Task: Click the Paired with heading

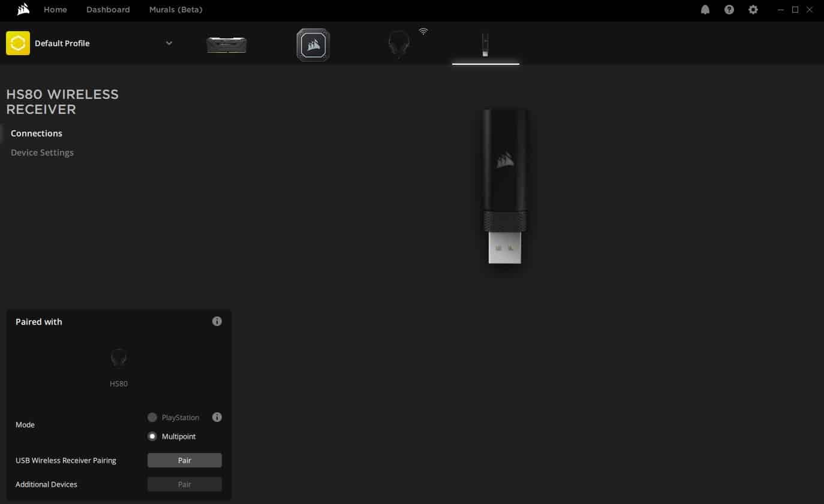Action: coord(39,322)
